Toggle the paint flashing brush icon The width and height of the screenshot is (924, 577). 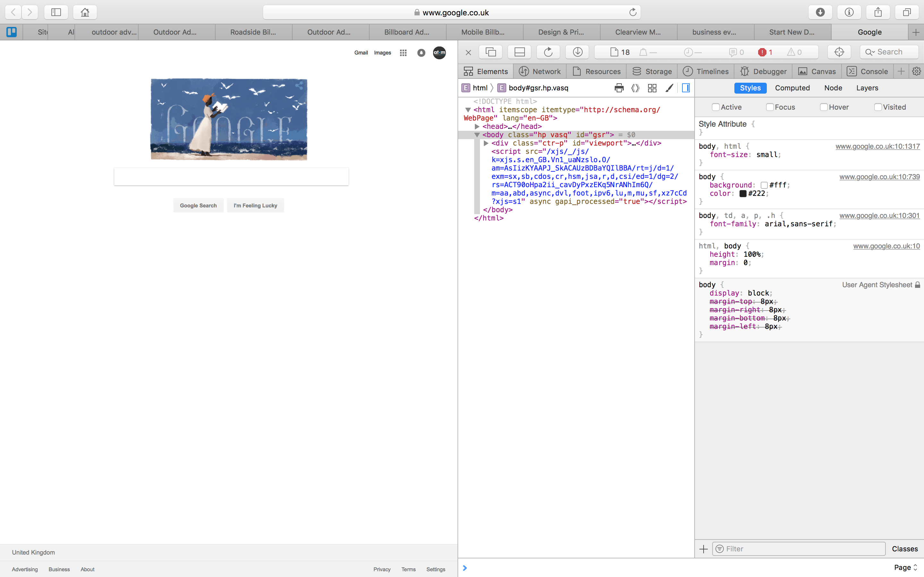point(669,88)
